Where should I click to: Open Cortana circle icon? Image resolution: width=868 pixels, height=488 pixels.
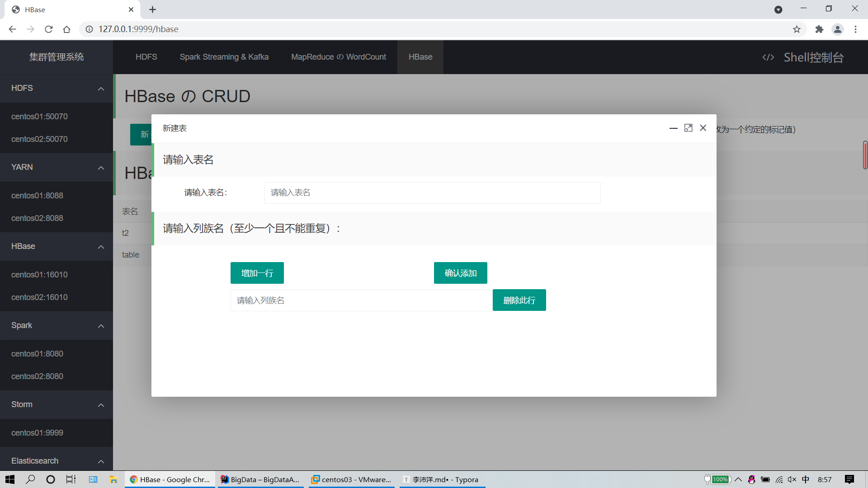pos(51,479)
